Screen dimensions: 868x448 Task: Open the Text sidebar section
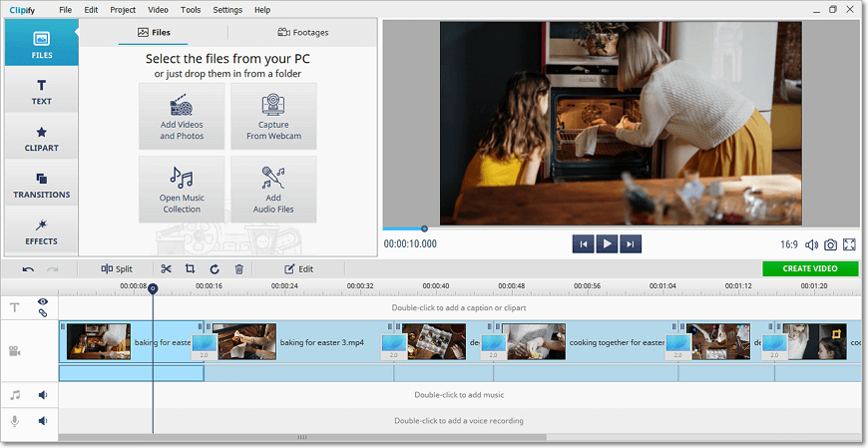[x=42, y=90]
